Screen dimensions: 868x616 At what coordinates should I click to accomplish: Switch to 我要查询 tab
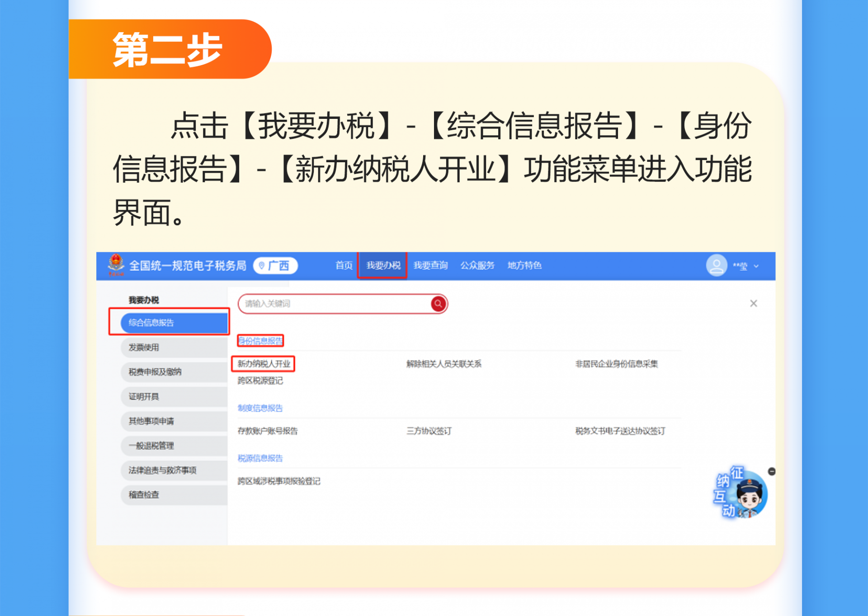(x=430, y=265)
